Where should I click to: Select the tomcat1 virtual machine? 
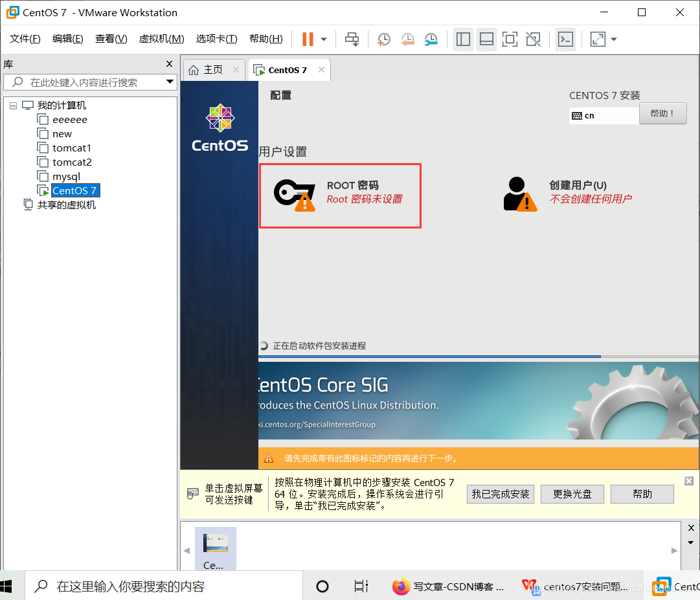[x=72, y=148]
